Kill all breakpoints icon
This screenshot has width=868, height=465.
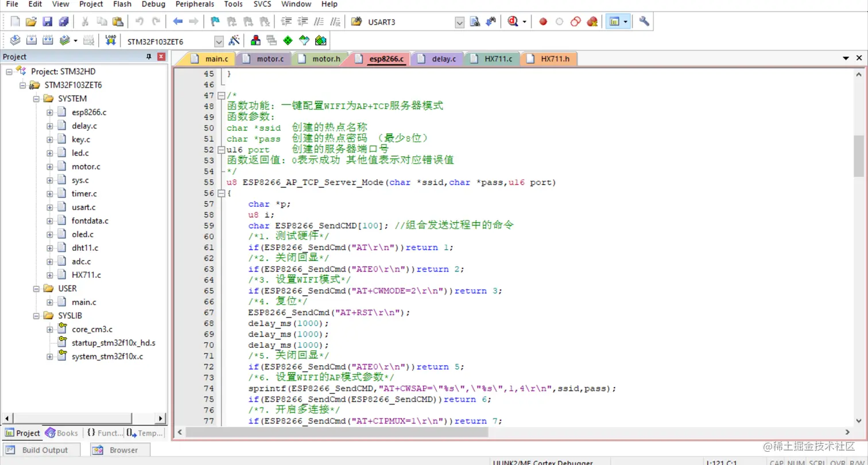592,22
